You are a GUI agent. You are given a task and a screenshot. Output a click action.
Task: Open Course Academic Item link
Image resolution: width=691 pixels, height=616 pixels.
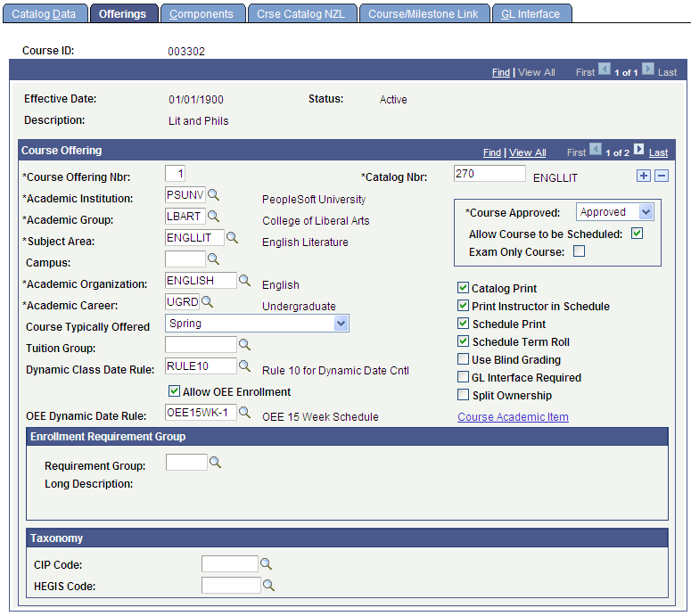[x=513, y=416]
